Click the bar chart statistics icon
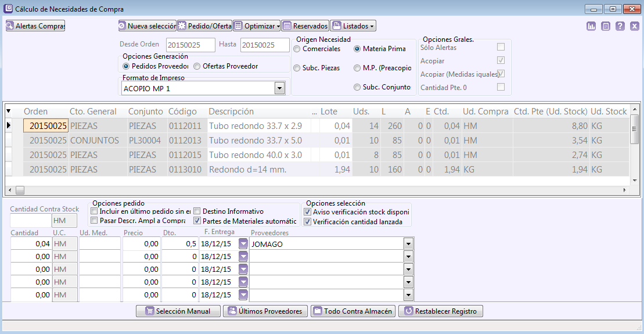Viewport: 644px width, 334px height. point(591,26)
